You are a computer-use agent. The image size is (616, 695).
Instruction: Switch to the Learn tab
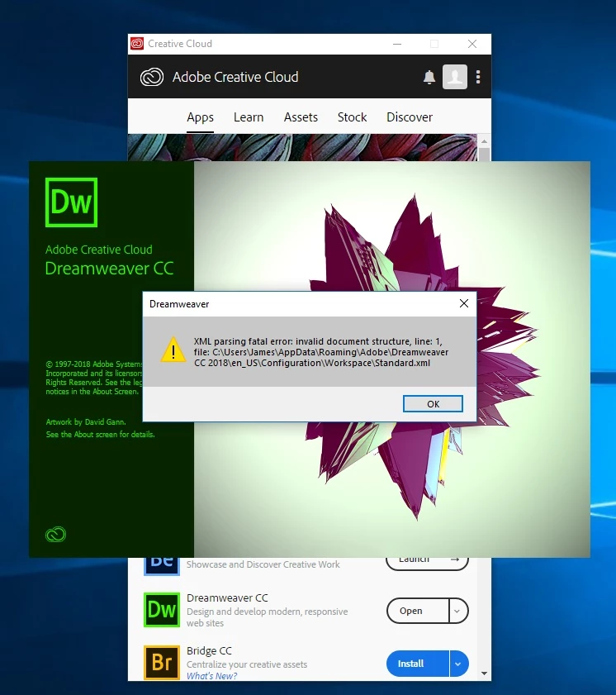[249, 117]
